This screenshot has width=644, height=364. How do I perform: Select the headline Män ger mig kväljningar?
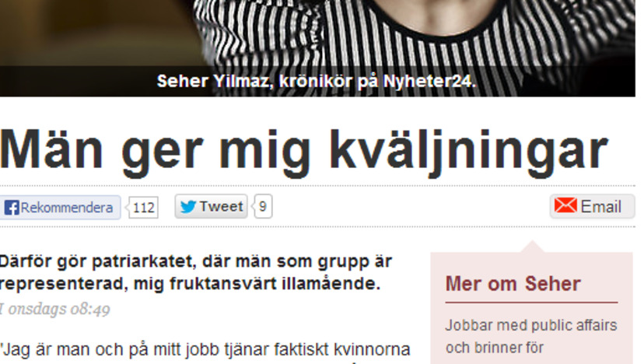(303, 150)
